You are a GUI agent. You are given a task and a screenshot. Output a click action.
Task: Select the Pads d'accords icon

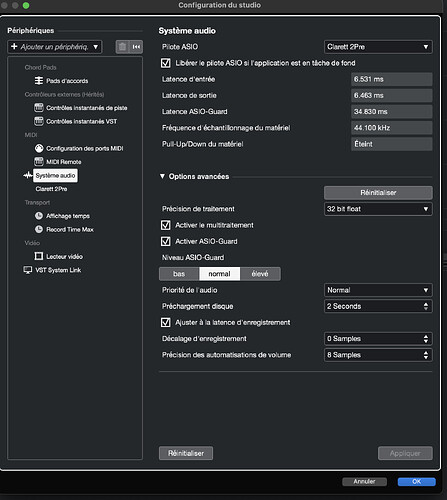coord(39,81)
